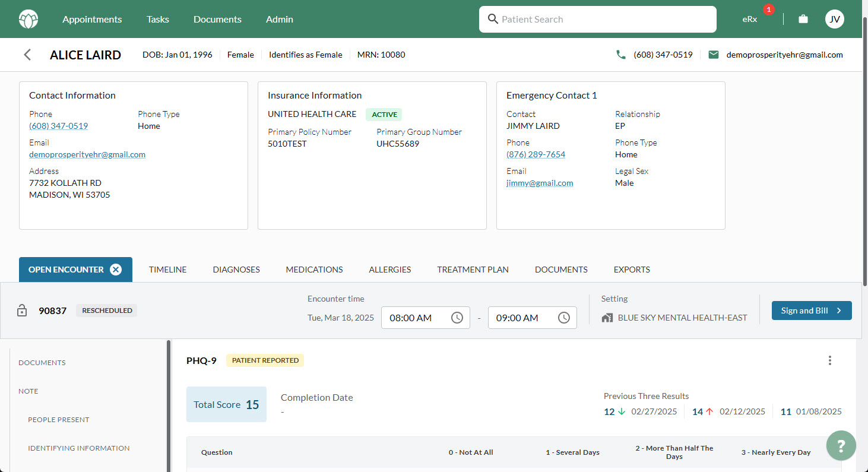The width and height of the screenshot is (868, 472).
Task: Open the PHQ-9 three-dot options menu
Action: point(830,360)
